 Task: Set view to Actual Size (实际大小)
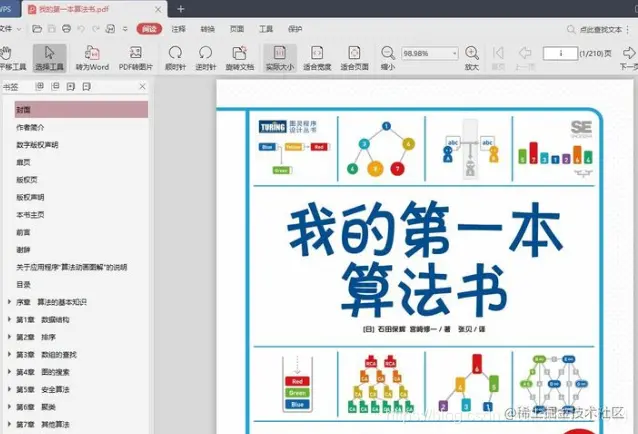[x=280, y=58]
